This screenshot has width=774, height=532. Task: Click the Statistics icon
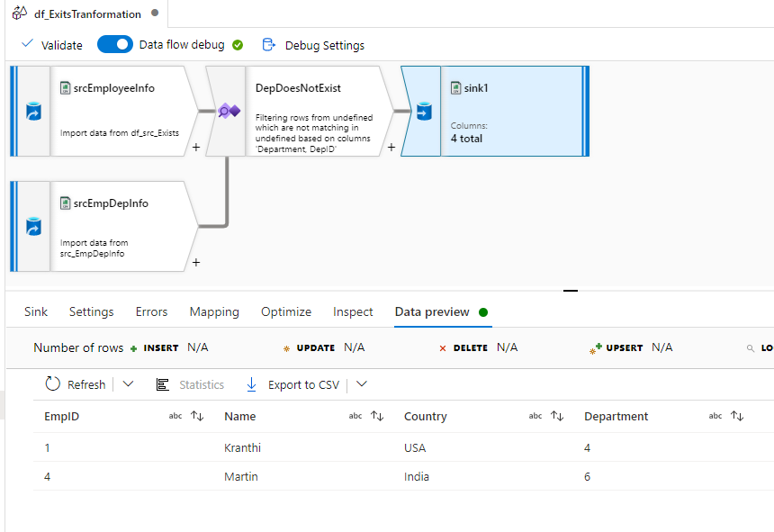tap(162, 384)
